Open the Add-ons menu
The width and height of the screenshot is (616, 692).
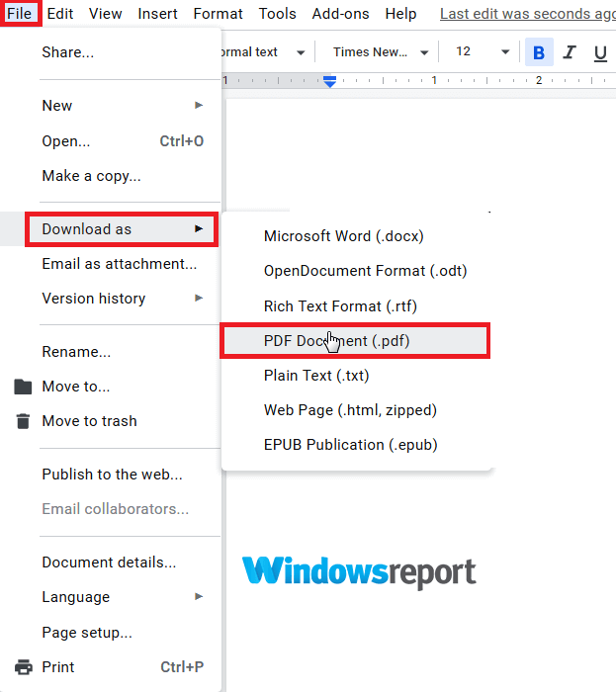tap(341, 14)
